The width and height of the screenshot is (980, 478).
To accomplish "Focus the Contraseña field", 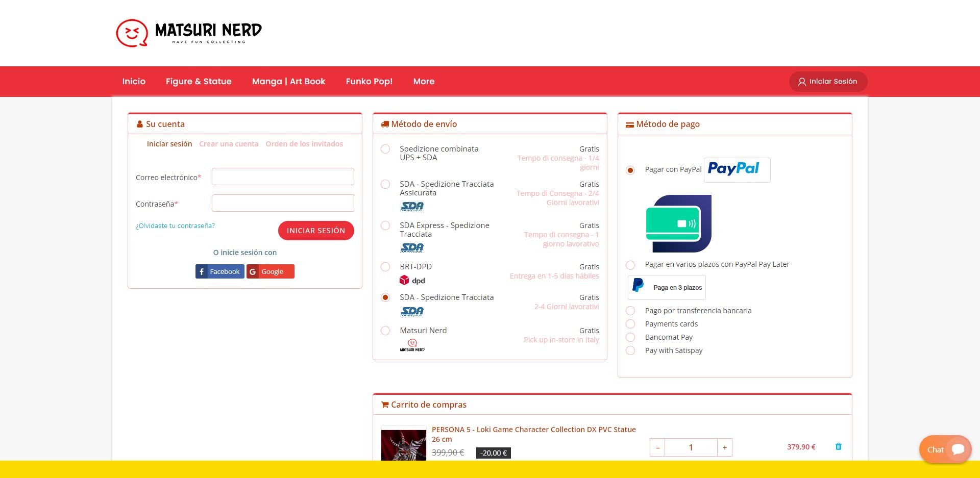I will 283,203.
